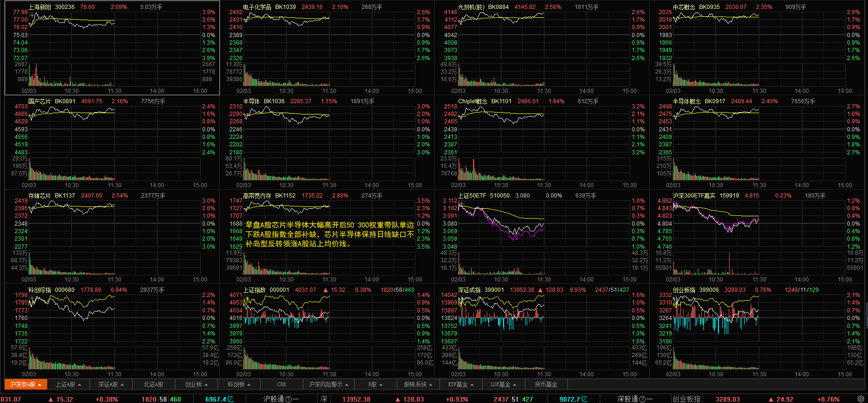Viewport: 868px width, 403px height.
Task: Click the 沪深300ETF嘉实 159919 intraday price line
Action: click(x=716, y=217)
